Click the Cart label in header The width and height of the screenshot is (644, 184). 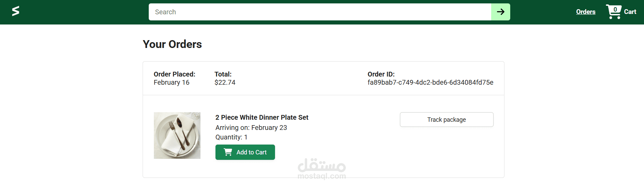coord(630,12)
